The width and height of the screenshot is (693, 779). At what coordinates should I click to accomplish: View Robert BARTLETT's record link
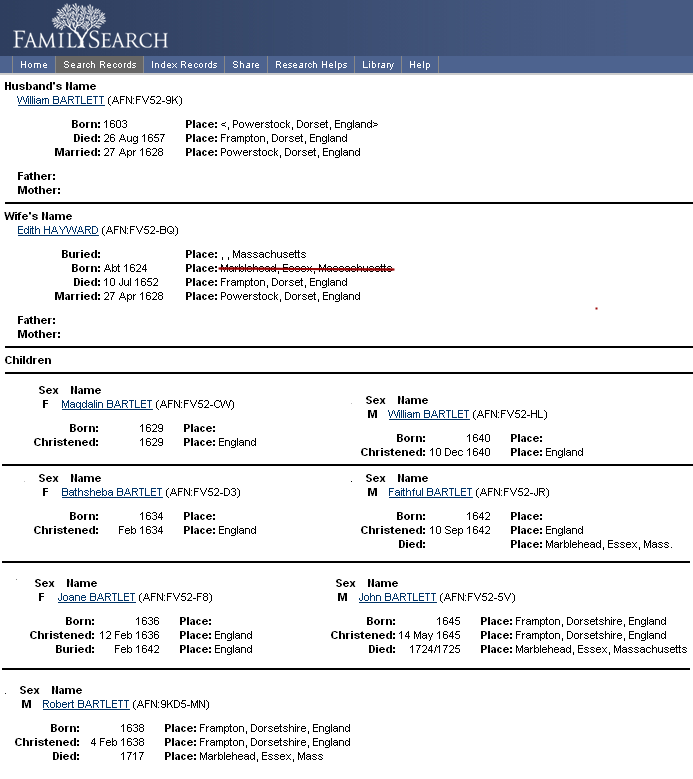[x=85, y=704]
